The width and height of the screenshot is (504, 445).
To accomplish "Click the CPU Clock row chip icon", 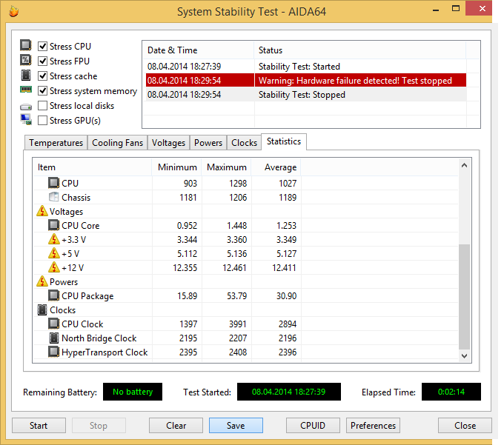I will tap(53, 324).
